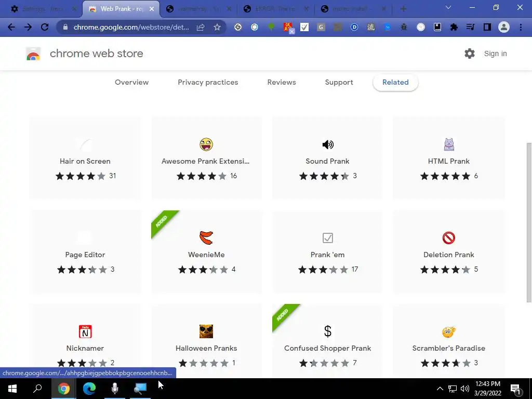532x399 pixels.
Task: Open the Scrambler's Paradise extension title
Action: [x=448, y=348]
